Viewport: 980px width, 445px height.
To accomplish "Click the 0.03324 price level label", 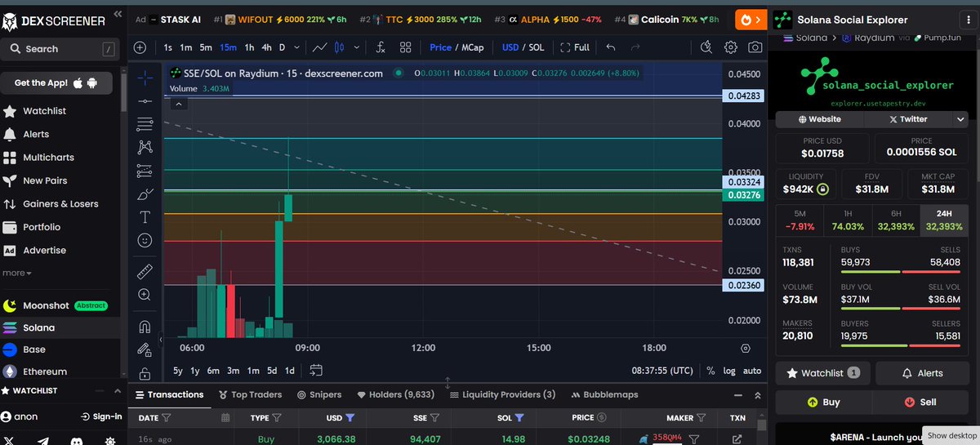I will [x=742, y=181].
